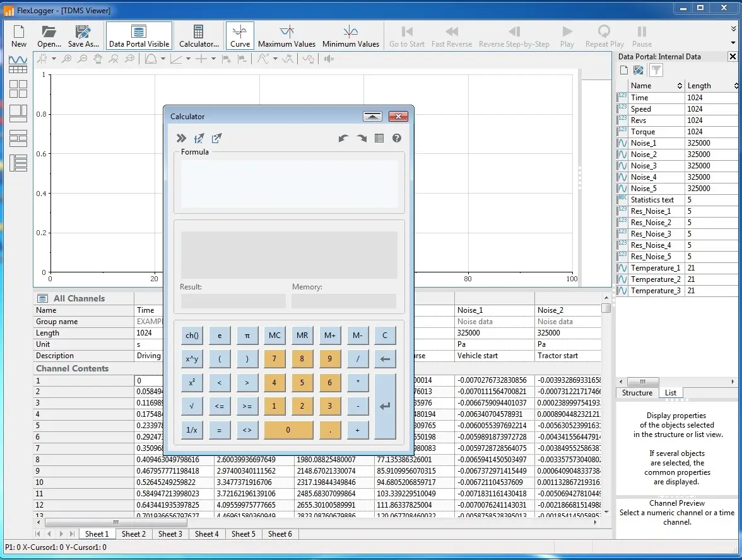Click the All Channels table header icon
The width and height of the screenshot is (742, 560).
click(43, 298)
